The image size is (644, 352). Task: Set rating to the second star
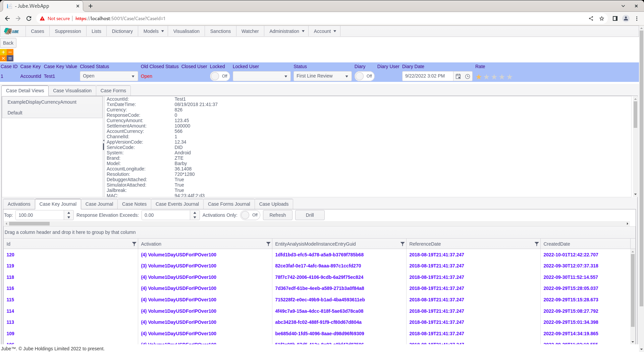pos(486,77)
